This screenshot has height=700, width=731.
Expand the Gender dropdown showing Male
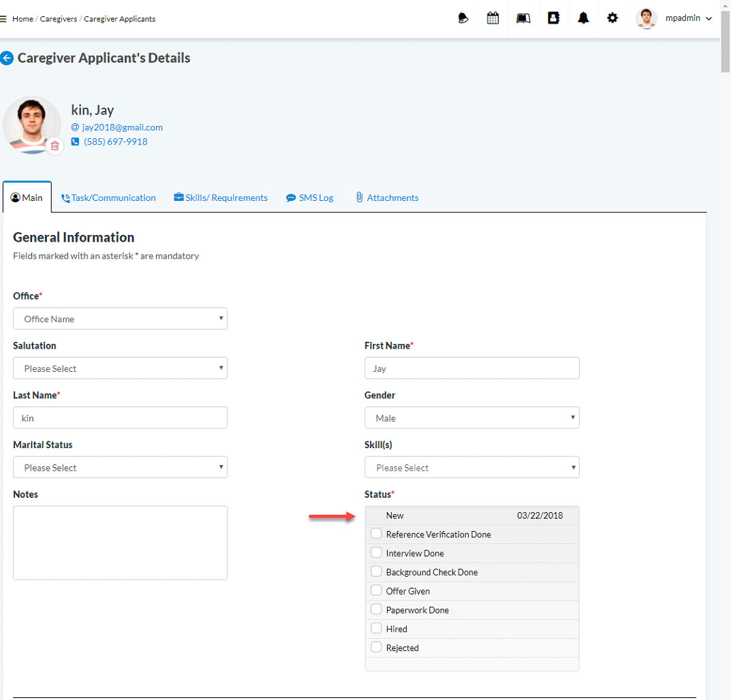tap(471, 418)
